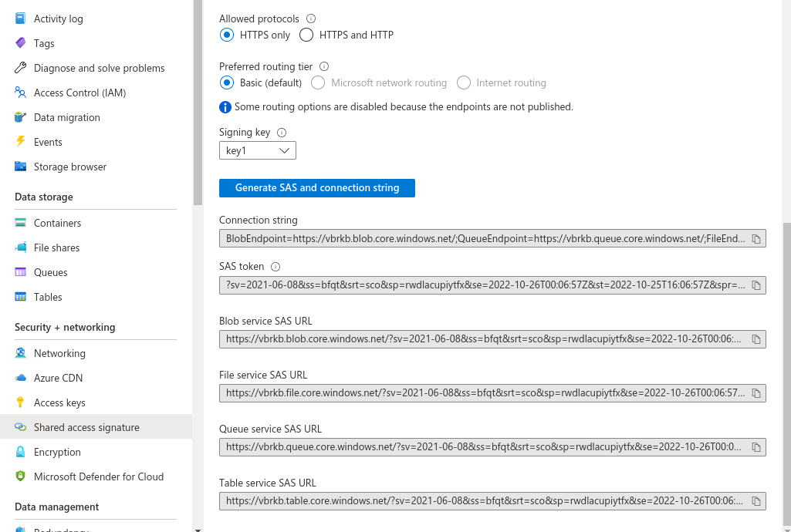Click the Azure CDN cloud icon
The width and height of the screenshot is (791, 532).
20,378
